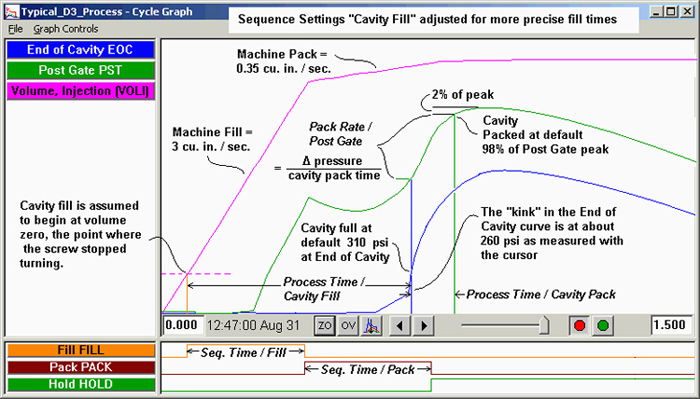Click the 1.500 end time field
Viewport: 700px width, 399px height.
pyautogui.click(x=671, y=325)
